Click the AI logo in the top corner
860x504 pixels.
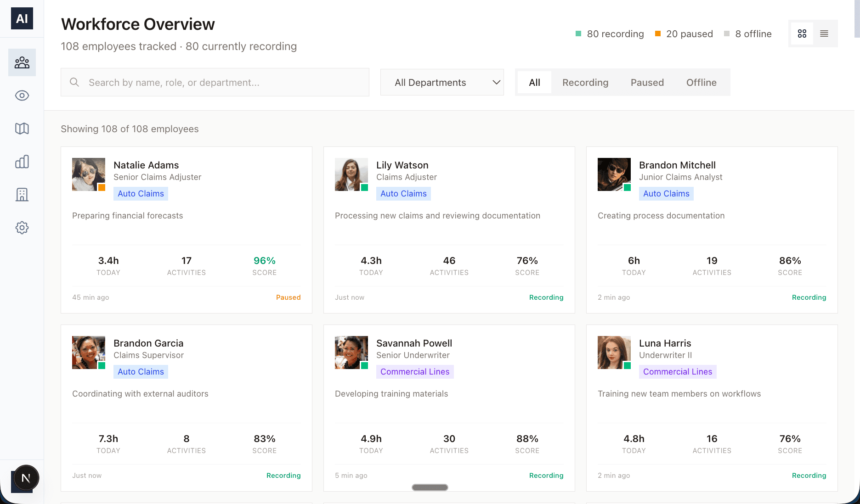pyautogui.click(x=22, y=18)
